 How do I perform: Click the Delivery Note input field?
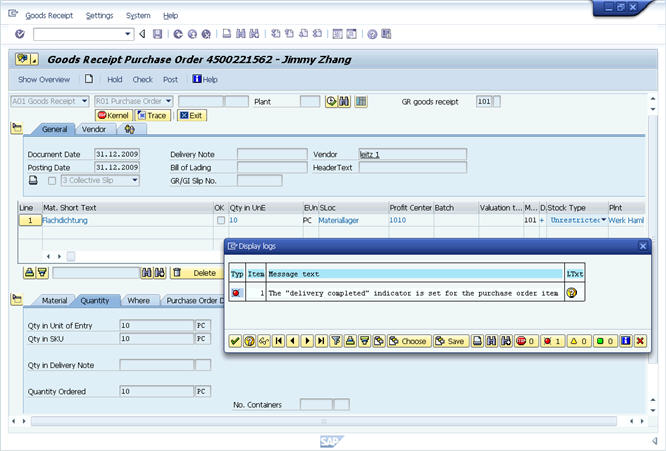pos(271,154)
